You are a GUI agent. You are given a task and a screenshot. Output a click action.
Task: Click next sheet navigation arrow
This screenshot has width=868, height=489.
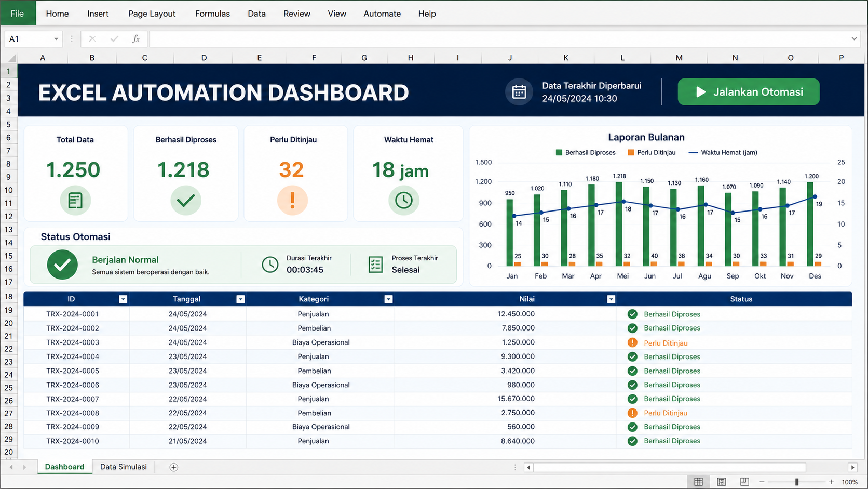coord(24,467)
